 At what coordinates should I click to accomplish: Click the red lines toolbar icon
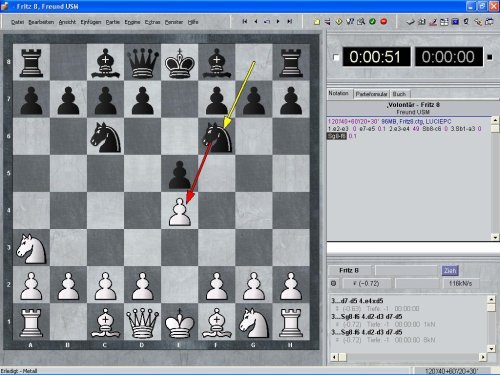click(x=328, y=22)
